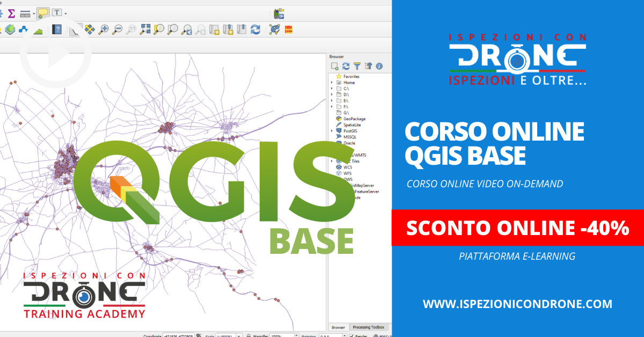644x337 pixels.
Task: Toggle the Map Tips speech-bubble tool
Action: (x=43, y=13)
